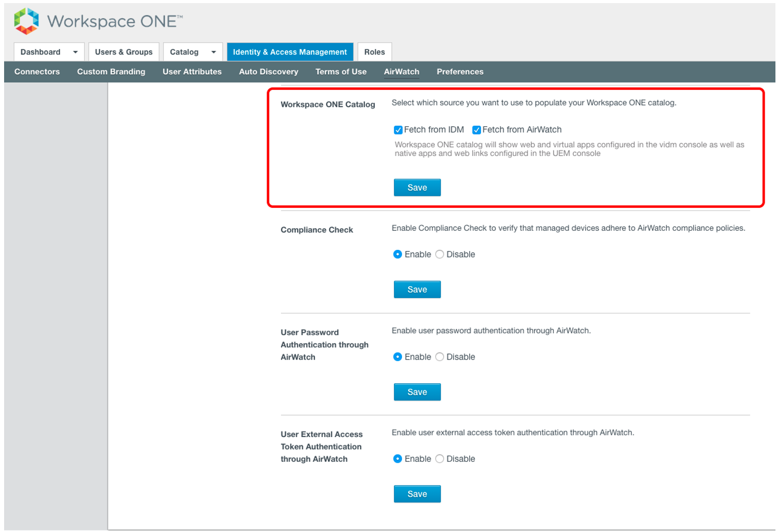Save the Workspace ONE Catalog settings
This screenshot has width=778, height=532.
click(x=416, y=187)
